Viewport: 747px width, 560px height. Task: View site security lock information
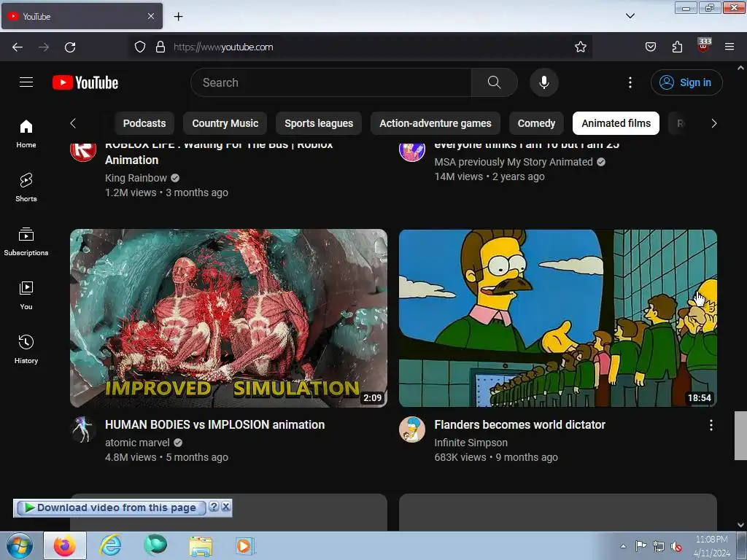160,47
